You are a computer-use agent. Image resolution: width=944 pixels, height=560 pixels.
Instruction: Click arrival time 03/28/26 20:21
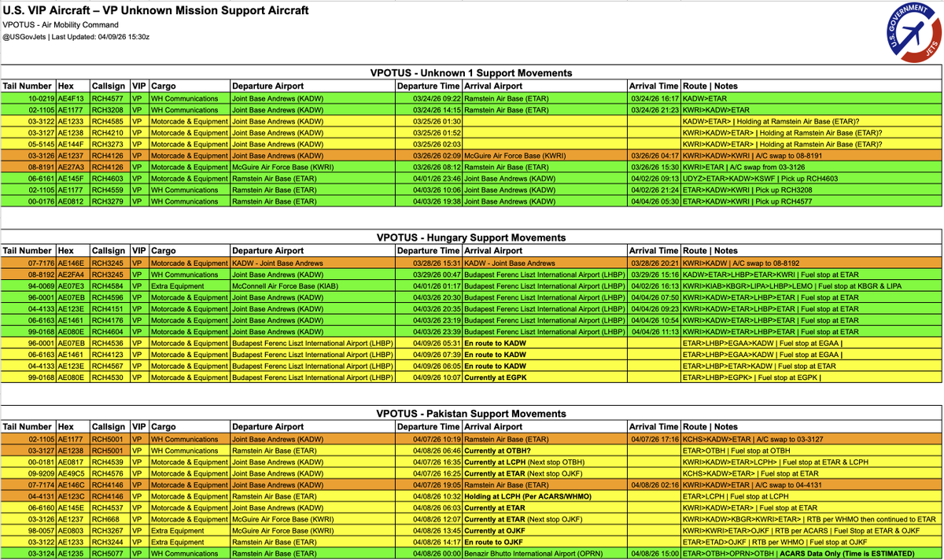point(654,263)
